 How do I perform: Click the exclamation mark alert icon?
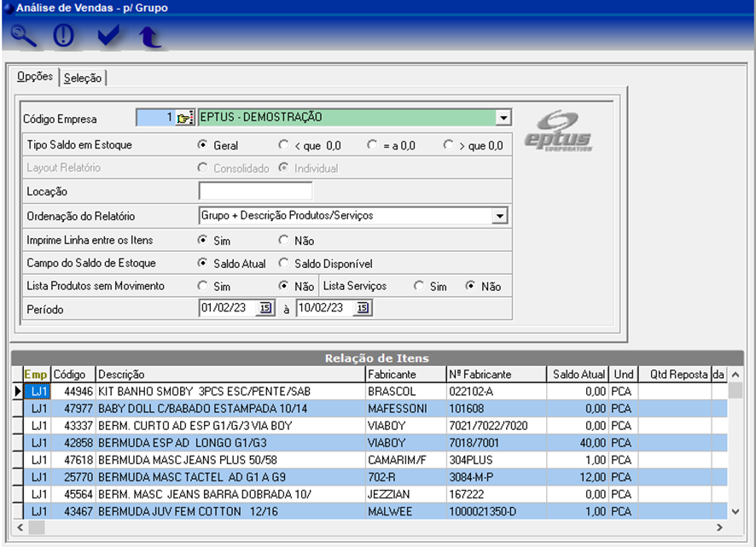coord(64,37)
